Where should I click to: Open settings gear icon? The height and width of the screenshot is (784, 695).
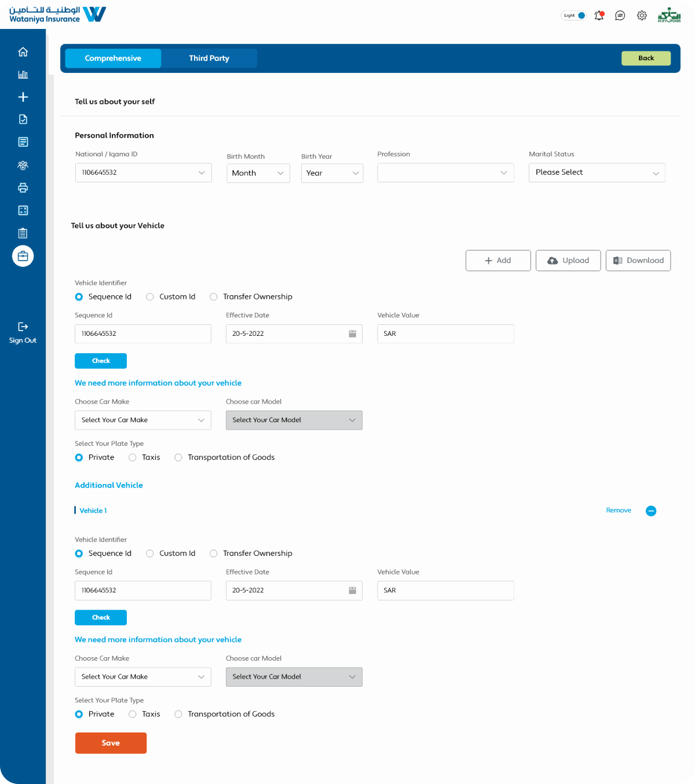642,16
